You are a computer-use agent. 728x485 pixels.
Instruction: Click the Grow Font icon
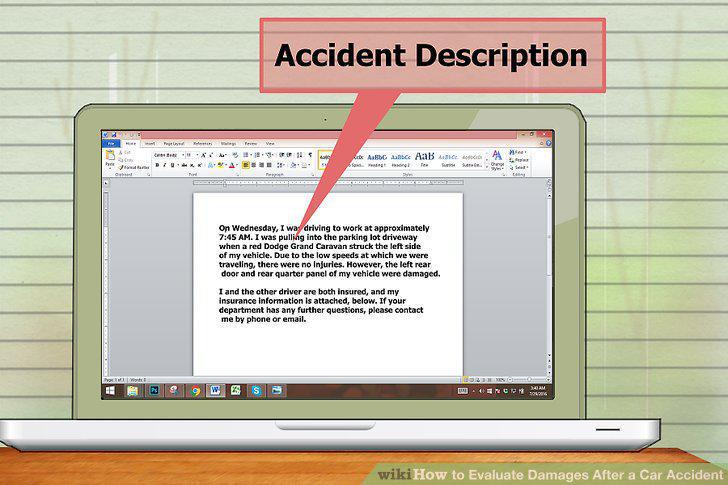[203, 155]
